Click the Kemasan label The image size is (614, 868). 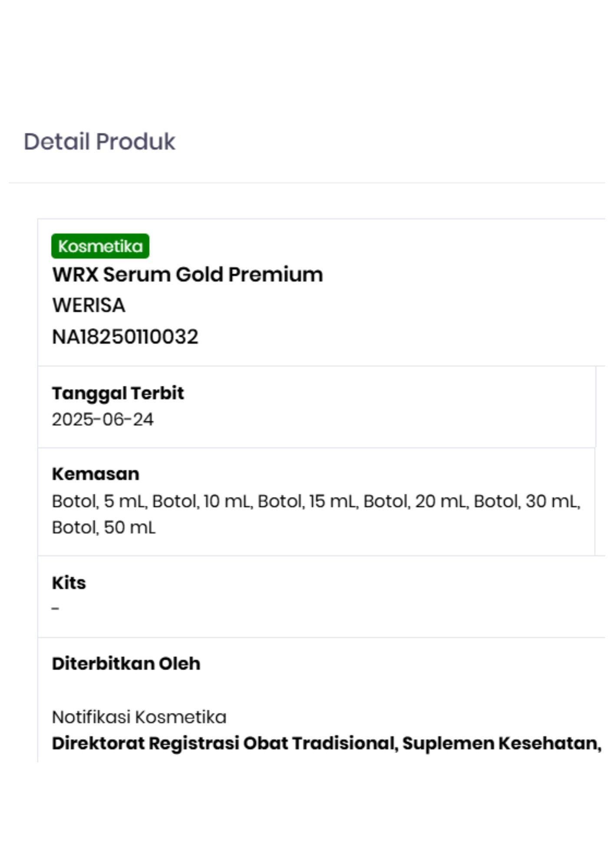tap(96, 474)
